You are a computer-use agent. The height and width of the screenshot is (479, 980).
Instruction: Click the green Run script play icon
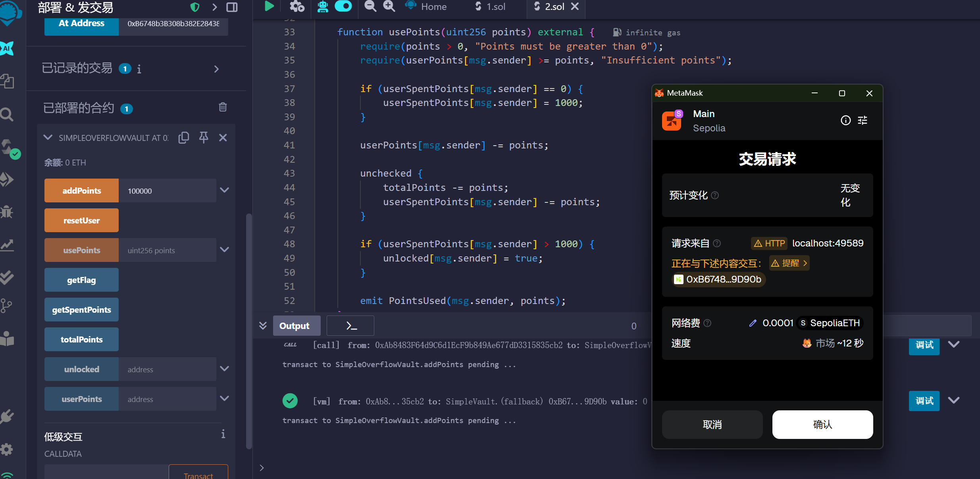(x=269, y=6)
